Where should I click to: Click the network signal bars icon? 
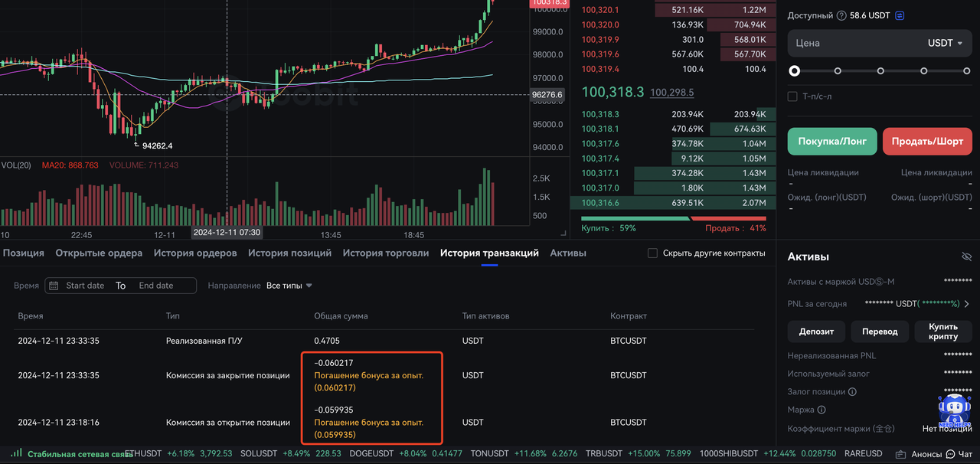(x=17, y=453)
